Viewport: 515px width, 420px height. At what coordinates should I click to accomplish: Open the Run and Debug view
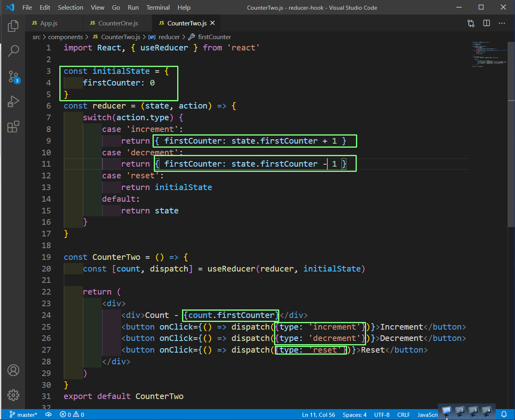pyautogui.click(x=13, y=102)
